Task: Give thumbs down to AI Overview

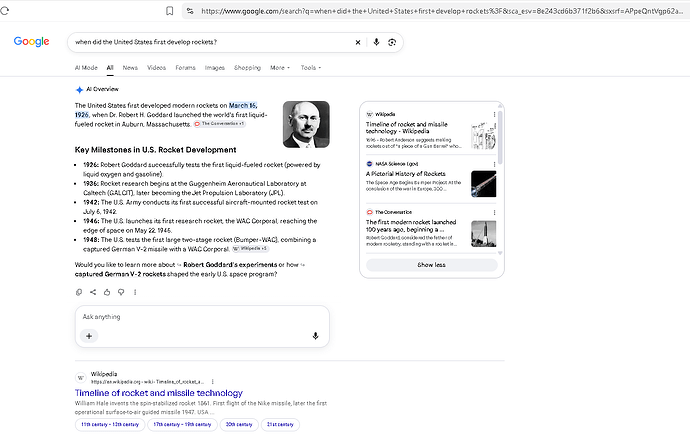Action: pos(121,292)
